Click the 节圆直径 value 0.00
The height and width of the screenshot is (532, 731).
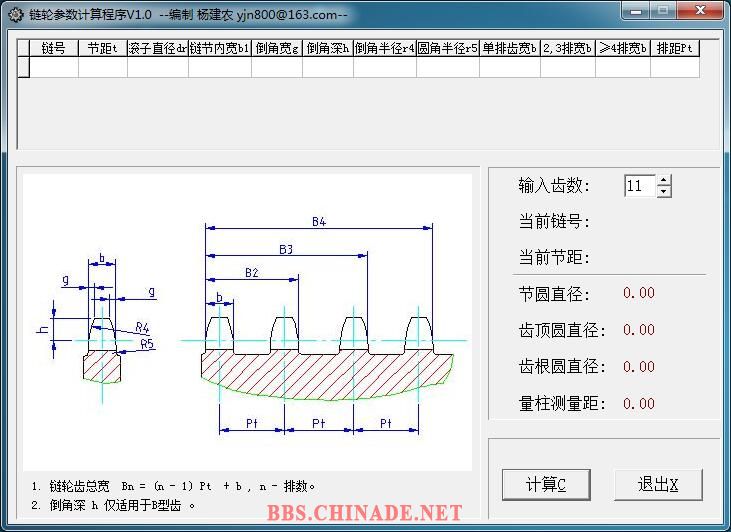tap(639, 293)
